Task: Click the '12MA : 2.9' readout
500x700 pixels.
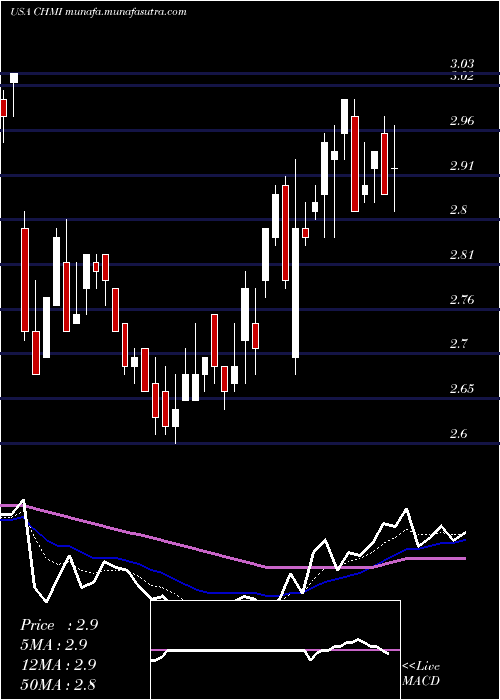Action: [x=57, y=664]
